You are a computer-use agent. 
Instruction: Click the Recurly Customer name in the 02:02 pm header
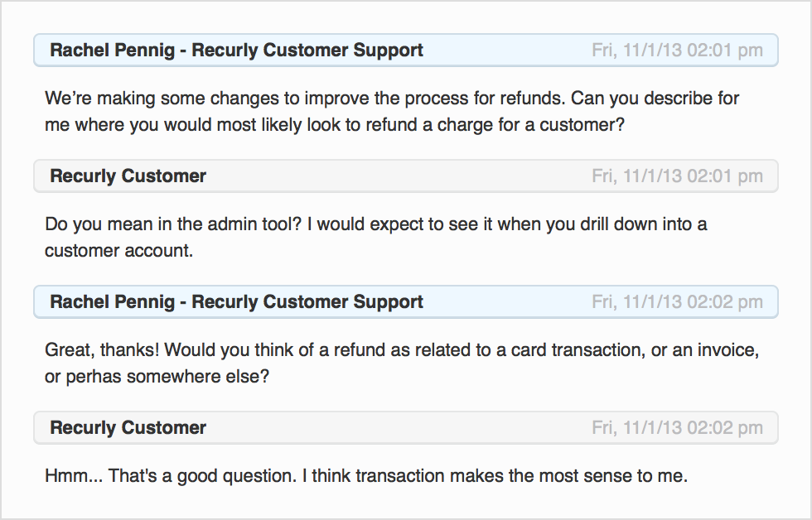(128, 427)
